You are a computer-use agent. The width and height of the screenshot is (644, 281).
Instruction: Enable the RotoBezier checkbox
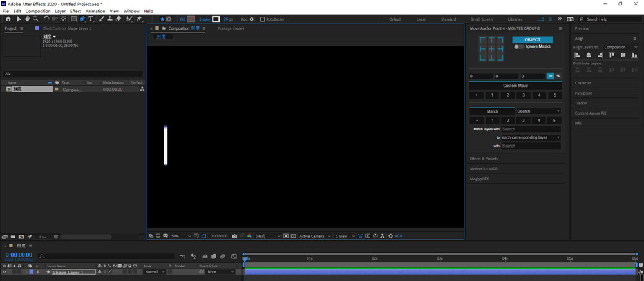(263, 19)
